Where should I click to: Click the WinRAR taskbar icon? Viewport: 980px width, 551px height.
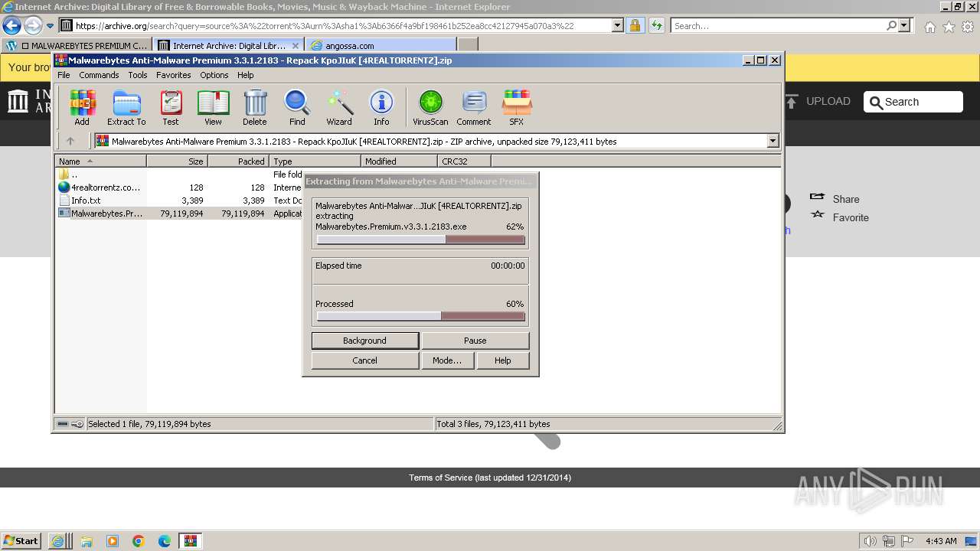191,541
